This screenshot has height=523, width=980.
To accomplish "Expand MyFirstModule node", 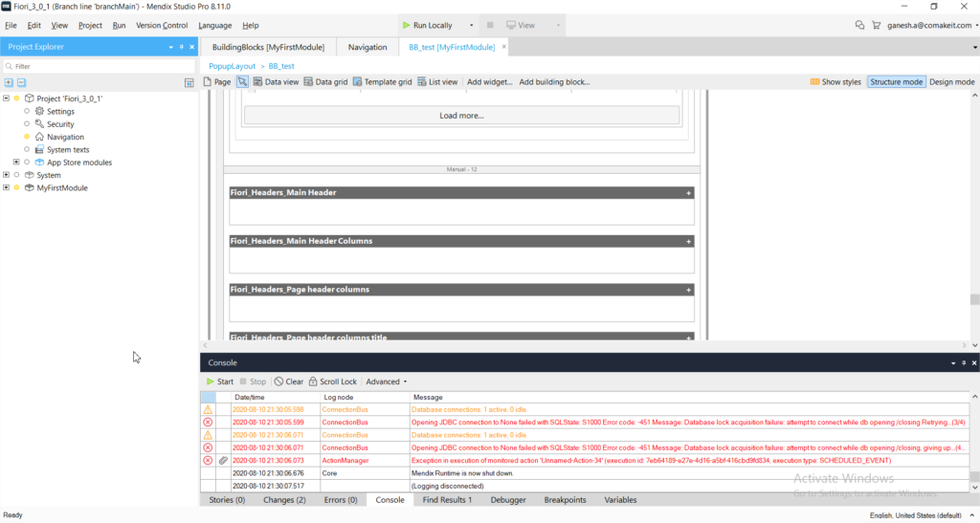I will tap(7, 187).
